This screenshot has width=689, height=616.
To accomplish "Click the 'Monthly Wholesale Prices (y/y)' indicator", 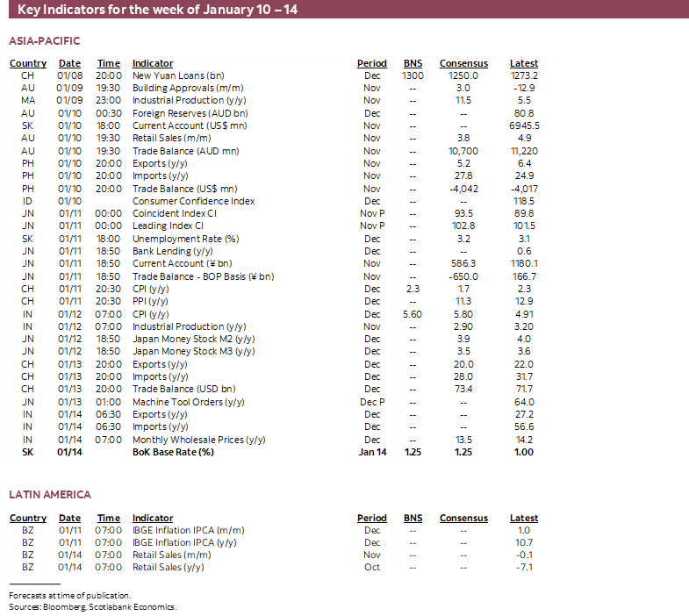I will click(198, 440).
